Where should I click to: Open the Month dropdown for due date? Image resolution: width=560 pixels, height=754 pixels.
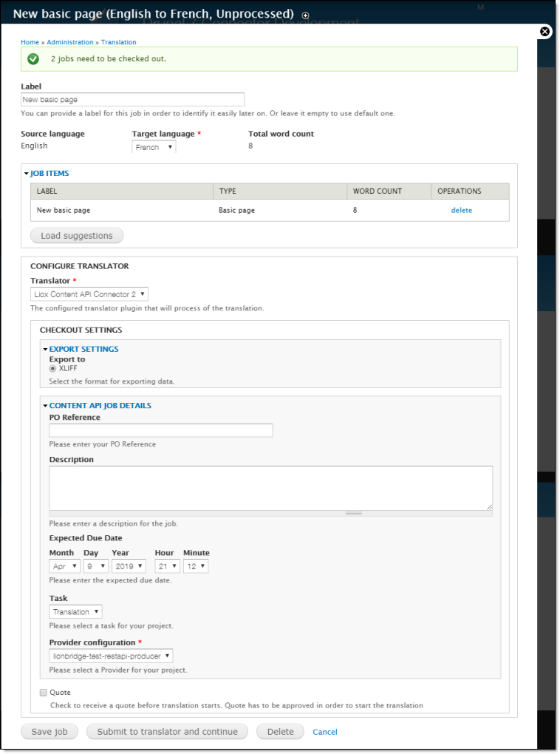[x=64, y=566]
